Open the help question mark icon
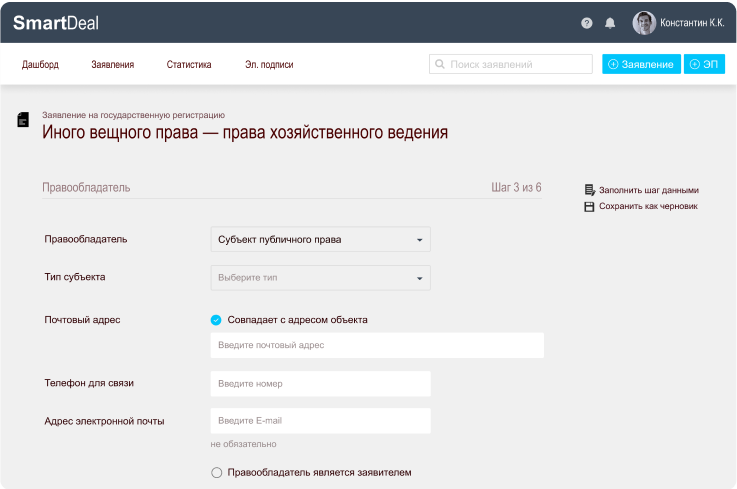737x489 pixels. (586, 23)
